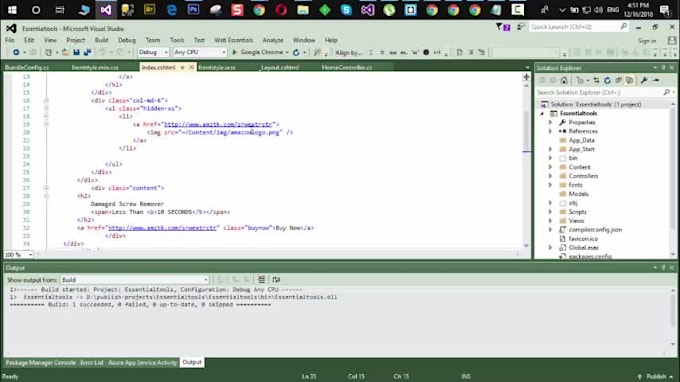Switch to the HomeController.cs tab
The height and width of the screenshot is (382, 680).
(347, 67)
